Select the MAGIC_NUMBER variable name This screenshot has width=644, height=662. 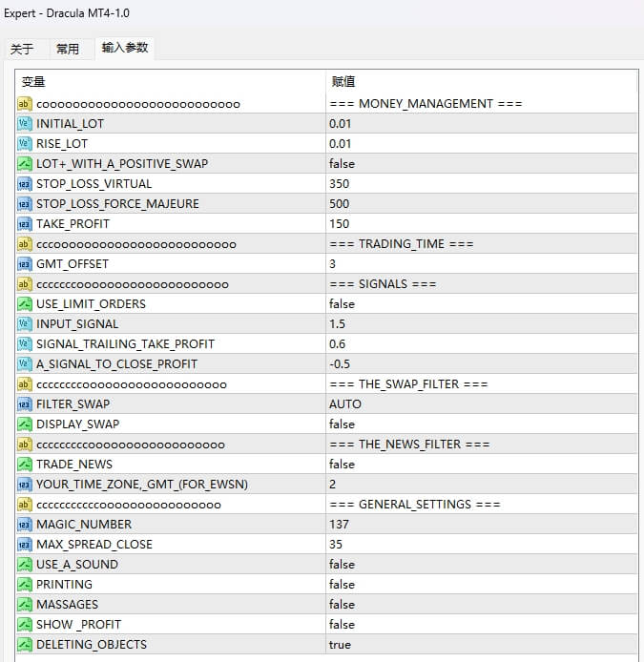point(84,525)
